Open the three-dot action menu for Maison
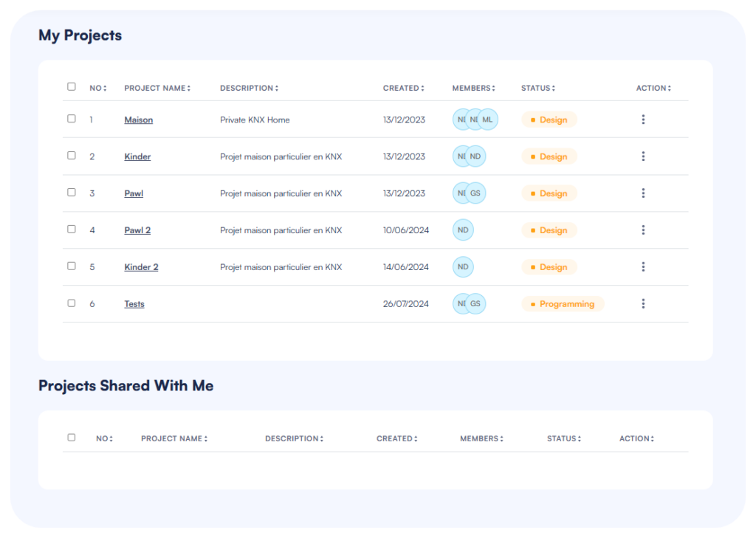756x538 pixels. click(643, 120)
